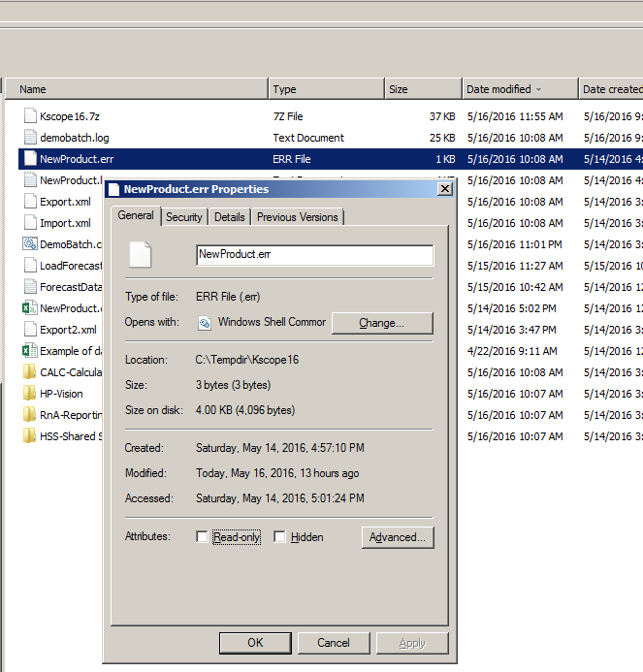Close the NewProduct.err Properties dialog
The image size is (643, 672).
[x=445, y=189]
